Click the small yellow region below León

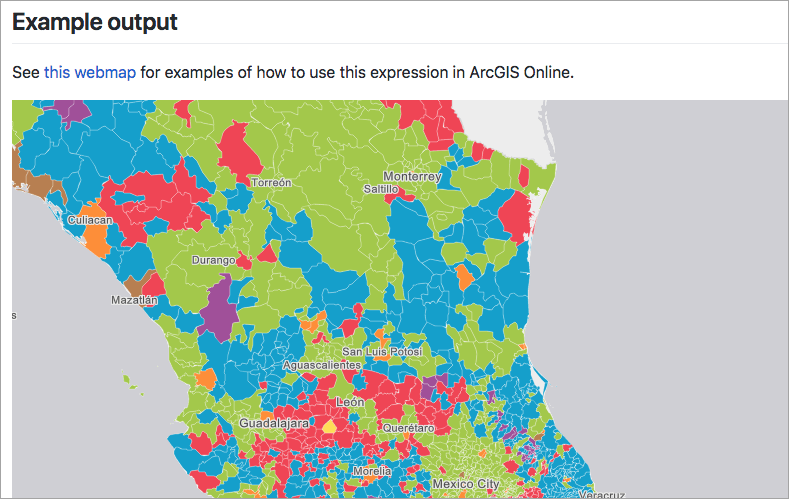[x=328, y=425]
